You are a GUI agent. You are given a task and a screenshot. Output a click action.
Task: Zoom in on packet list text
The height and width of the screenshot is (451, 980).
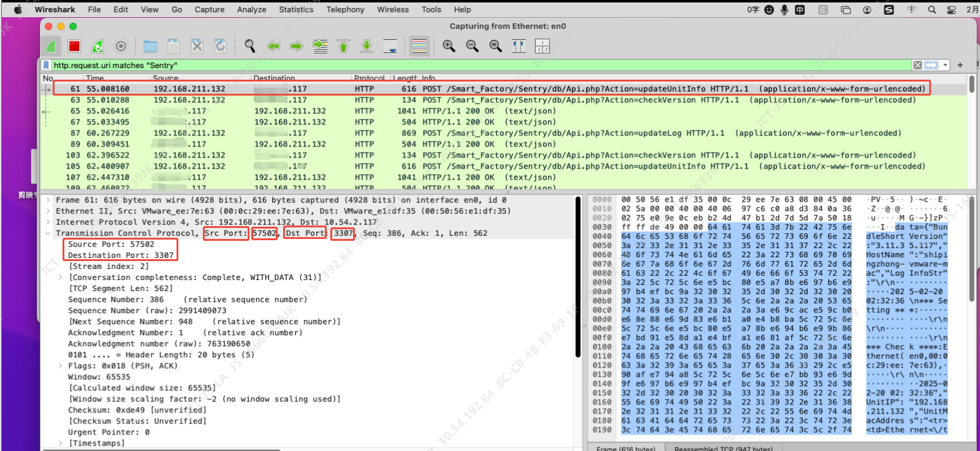pyautogui.click(x=449, y=46)
